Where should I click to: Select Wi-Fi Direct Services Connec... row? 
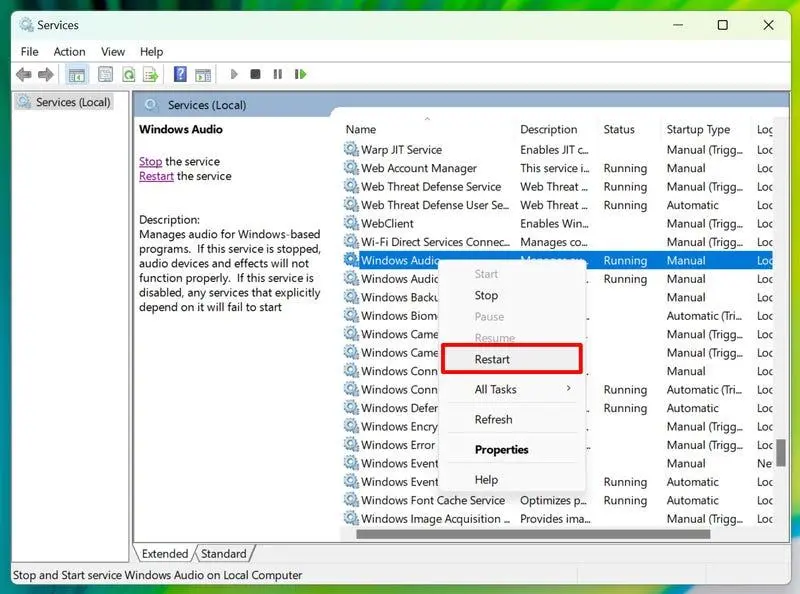[x=435, y=242]
